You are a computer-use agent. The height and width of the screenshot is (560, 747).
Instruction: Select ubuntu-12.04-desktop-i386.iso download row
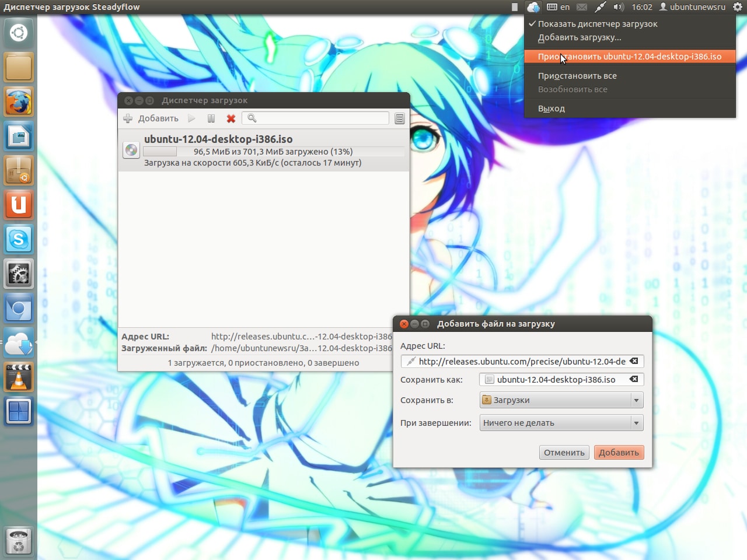click(264, 150)
